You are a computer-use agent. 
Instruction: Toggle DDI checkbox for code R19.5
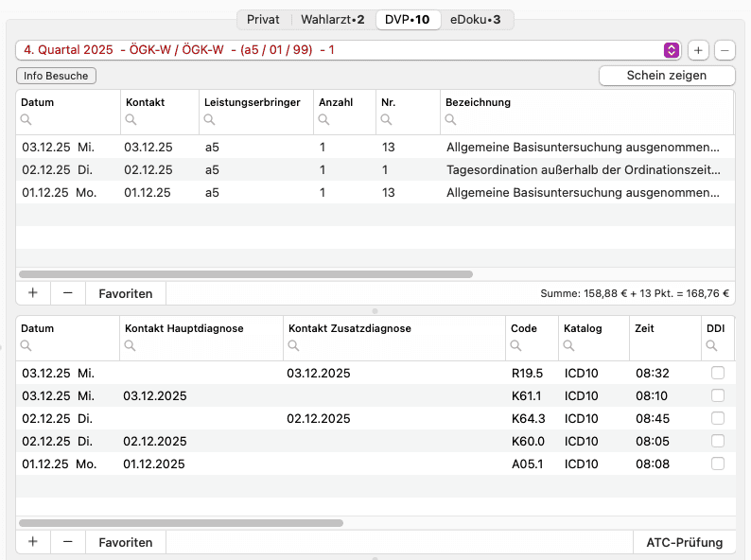coord(718,373)
